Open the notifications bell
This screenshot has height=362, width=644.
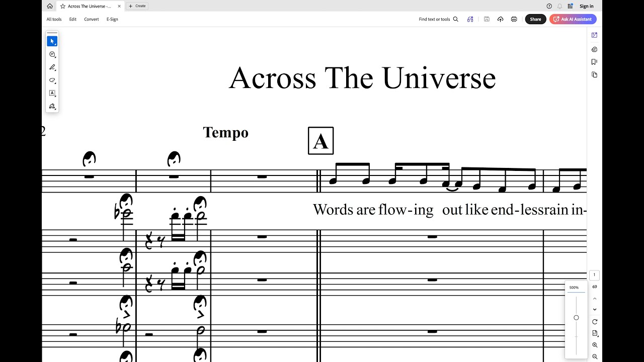559,6
